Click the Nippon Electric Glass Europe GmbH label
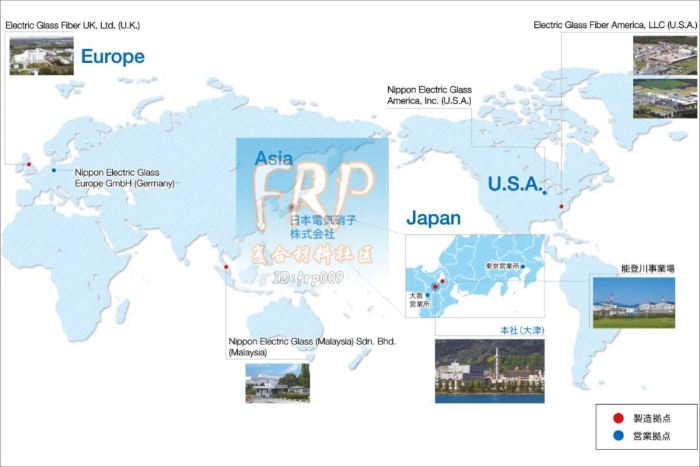700x467 pixels. [x=124, y=178]
